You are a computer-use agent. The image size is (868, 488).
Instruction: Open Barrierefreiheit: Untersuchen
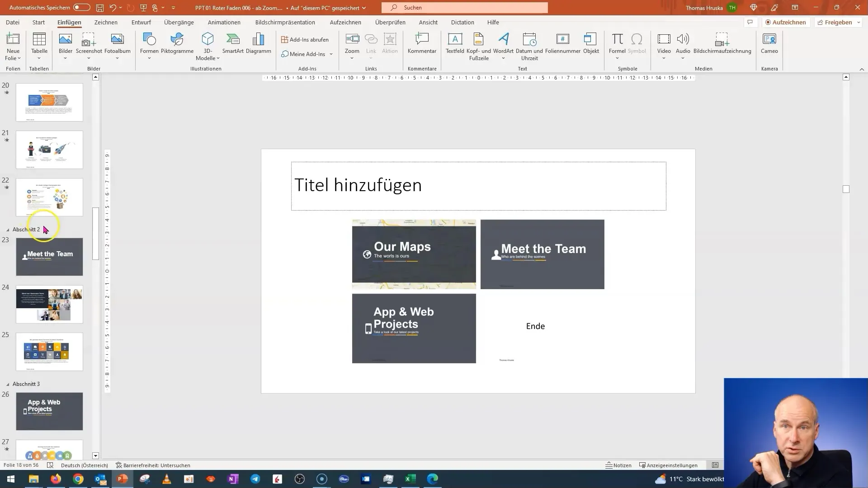click(153, 465)
